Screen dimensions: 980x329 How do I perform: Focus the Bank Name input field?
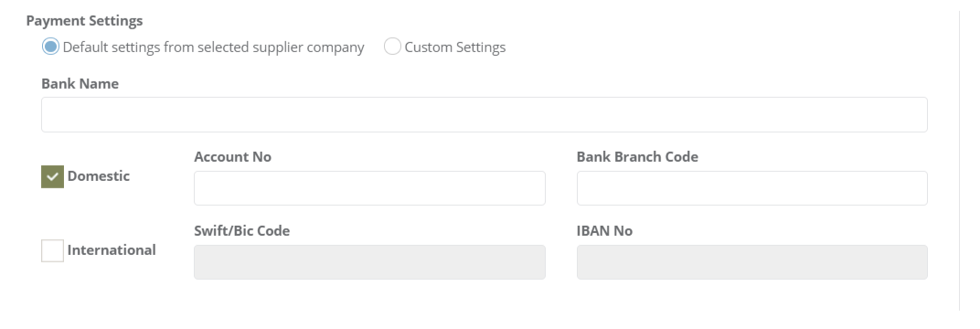(485, 114)
